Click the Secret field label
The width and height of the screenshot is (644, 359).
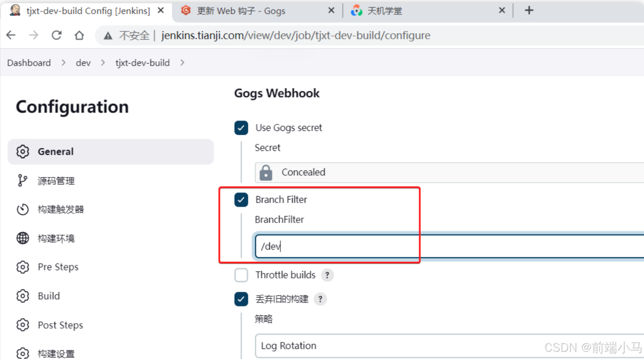click(x=267, y=148)
